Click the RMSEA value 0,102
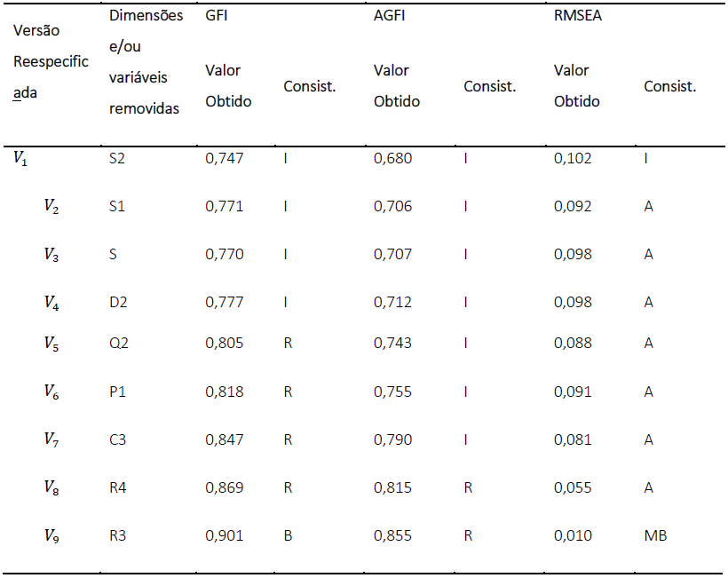Viewport: 728px width, 578px height. [573, 159]
